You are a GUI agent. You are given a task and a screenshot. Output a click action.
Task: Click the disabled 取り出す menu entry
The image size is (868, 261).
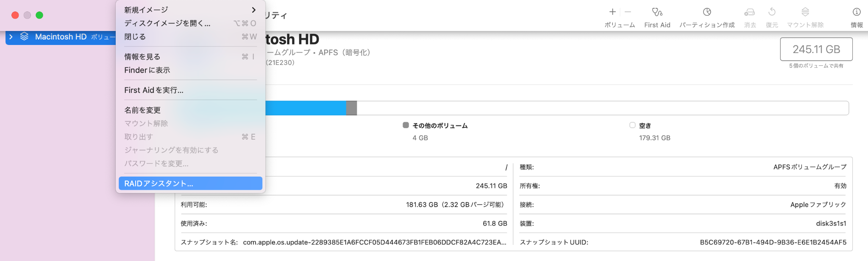coord(190,137)
